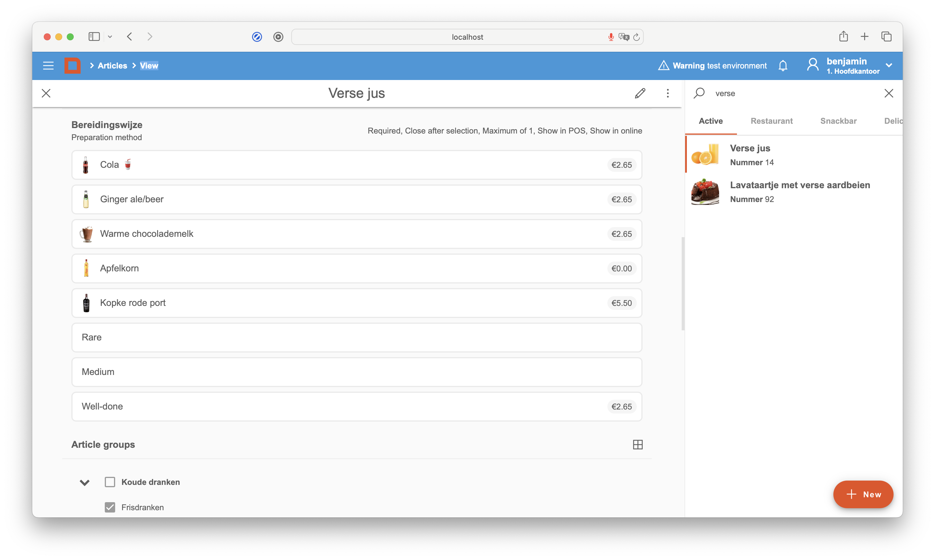Screen dimensions: 935x560
Task: Click the search magnifier icon
Action: click(699, 93)
